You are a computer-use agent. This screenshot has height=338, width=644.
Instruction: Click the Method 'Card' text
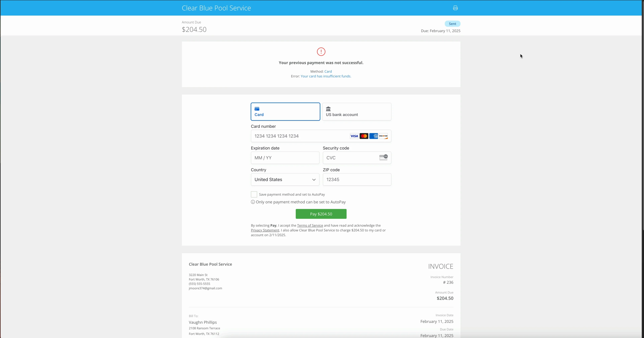coord(328,71)
